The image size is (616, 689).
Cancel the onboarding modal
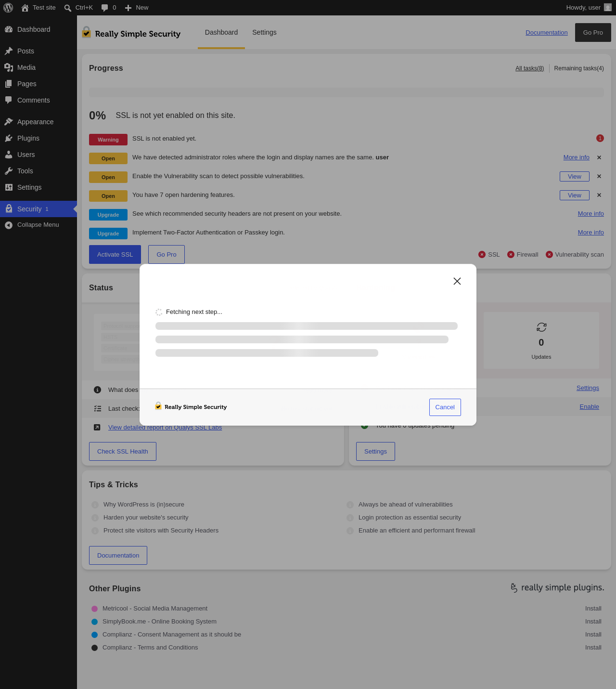[x=445, y=407]
